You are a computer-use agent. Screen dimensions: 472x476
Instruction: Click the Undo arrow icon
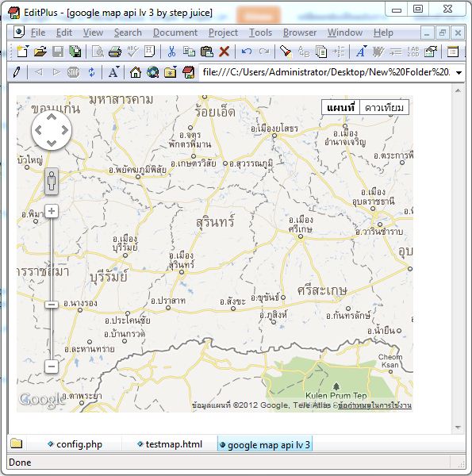pyautogui.click(x=247, y=52)
